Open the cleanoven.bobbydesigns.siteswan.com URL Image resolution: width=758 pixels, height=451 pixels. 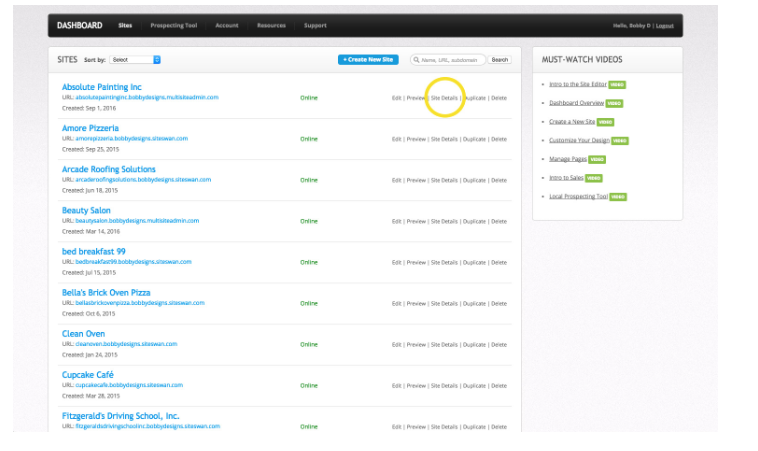[x=126, y=344]
